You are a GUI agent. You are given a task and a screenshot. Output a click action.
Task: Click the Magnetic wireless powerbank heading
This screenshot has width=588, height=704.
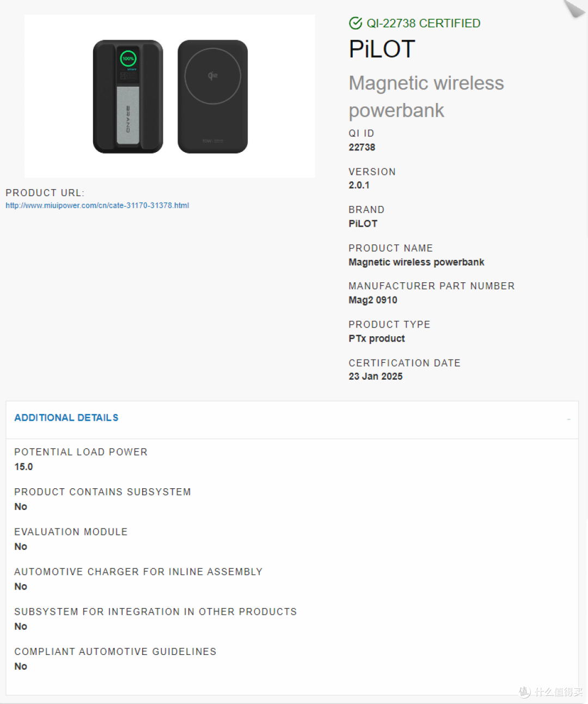pyautogui.click(x=426, y=96)
